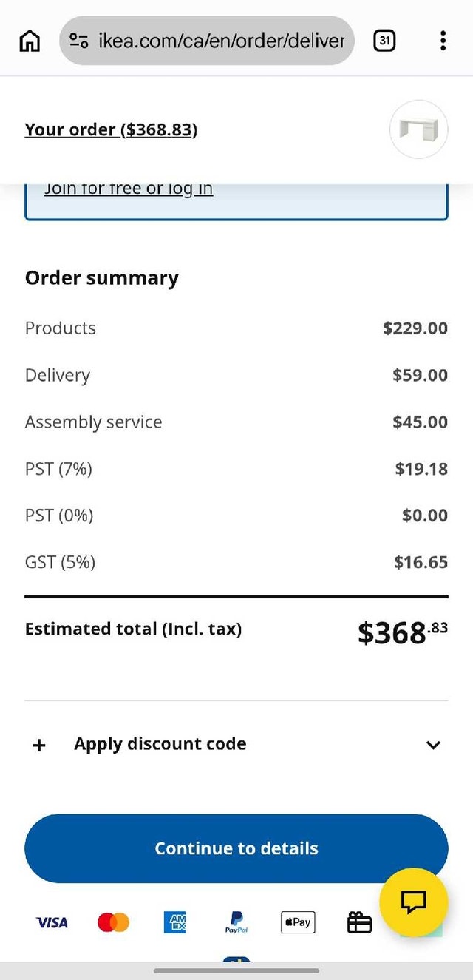The height and width of the screenshot is (980, 473).
Task: Open the yellow chat support bubble
Action: (x=414, y=902)
